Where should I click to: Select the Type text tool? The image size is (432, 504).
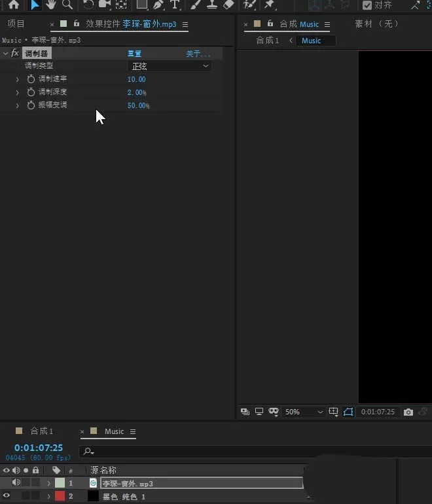click(175, 5)
